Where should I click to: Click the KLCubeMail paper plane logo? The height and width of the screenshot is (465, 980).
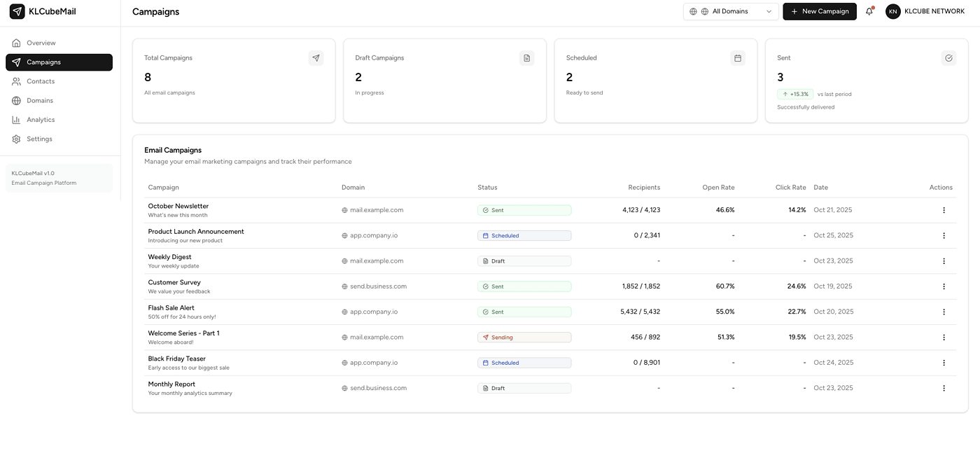[17, 11]
